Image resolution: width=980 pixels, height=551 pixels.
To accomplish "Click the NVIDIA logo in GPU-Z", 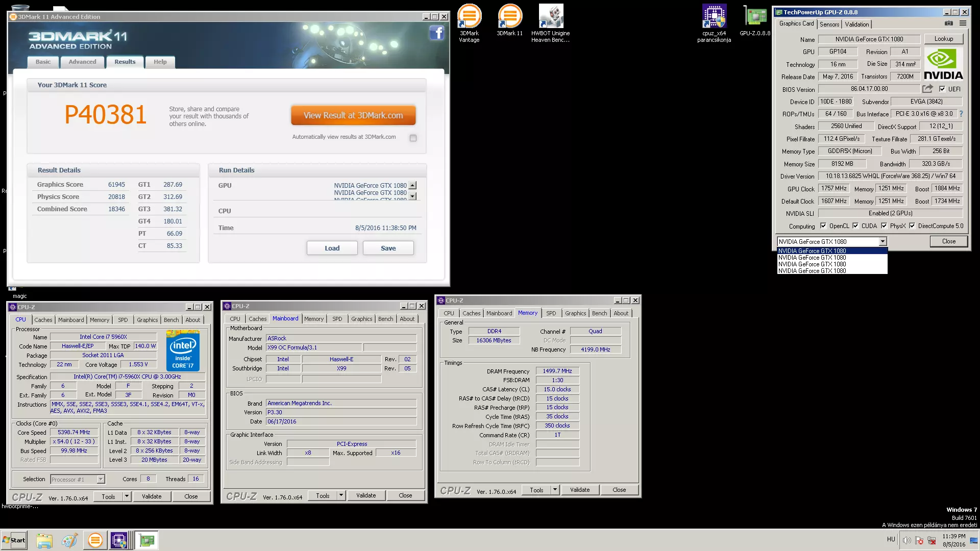I will point(943,64).
